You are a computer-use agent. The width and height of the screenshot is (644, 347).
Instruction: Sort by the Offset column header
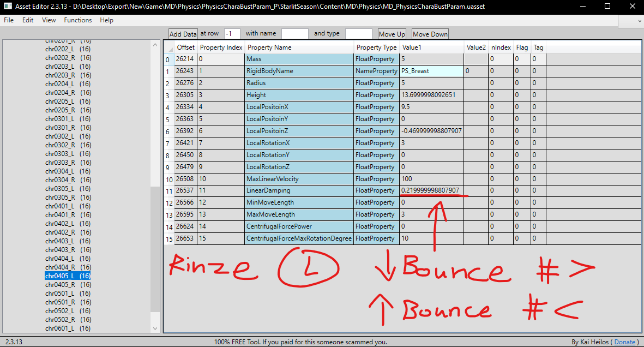pos(185,47)
